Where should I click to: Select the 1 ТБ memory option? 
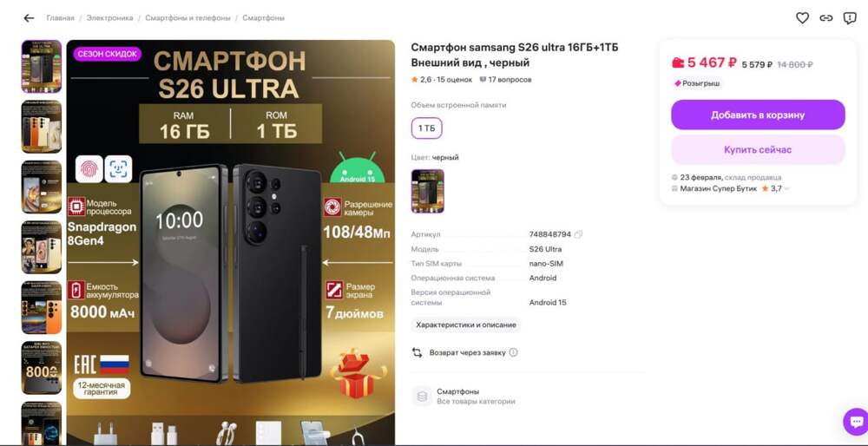(x=426, y=128)
